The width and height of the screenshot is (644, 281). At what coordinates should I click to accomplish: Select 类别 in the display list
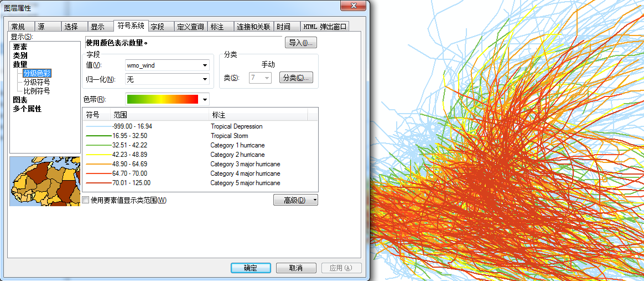tap(20, 55)
